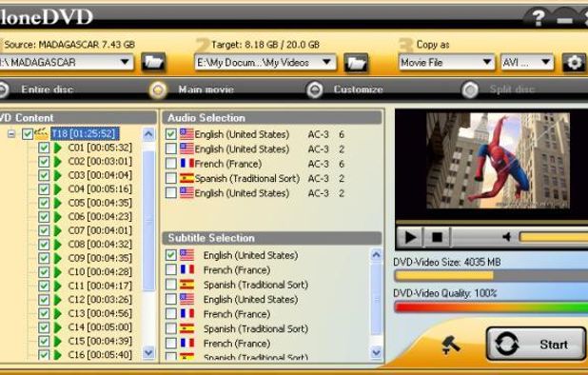The image size is (588, 375).
Task: Click scroll up arrow in Subtitle Selection
Action: (x=376, y=255)
